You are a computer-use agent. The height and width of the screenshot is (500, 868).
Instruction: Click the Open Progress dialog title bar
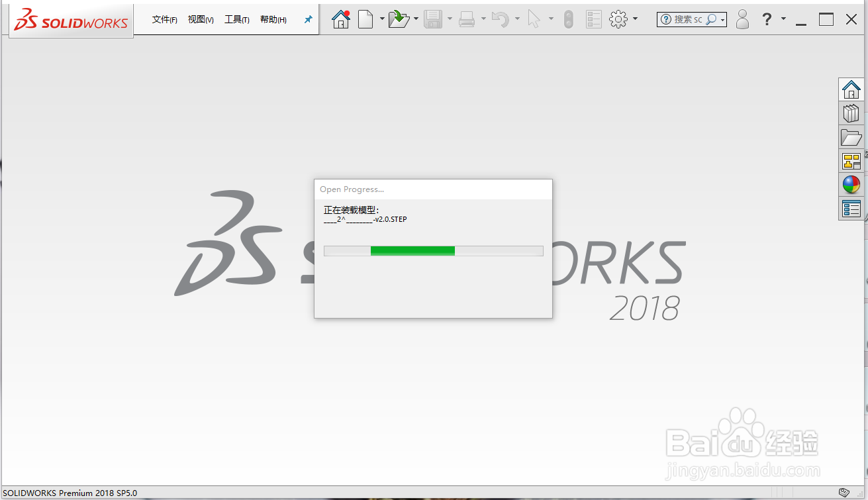coord(433,189)
